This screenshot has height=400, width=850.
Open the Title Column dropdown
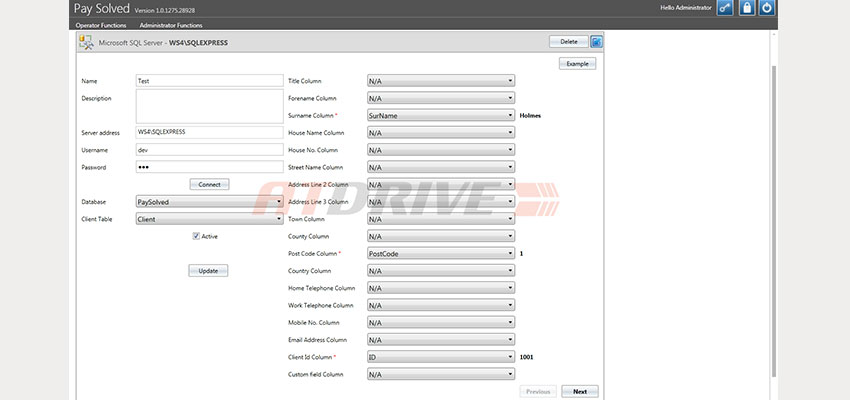(441, 81)
